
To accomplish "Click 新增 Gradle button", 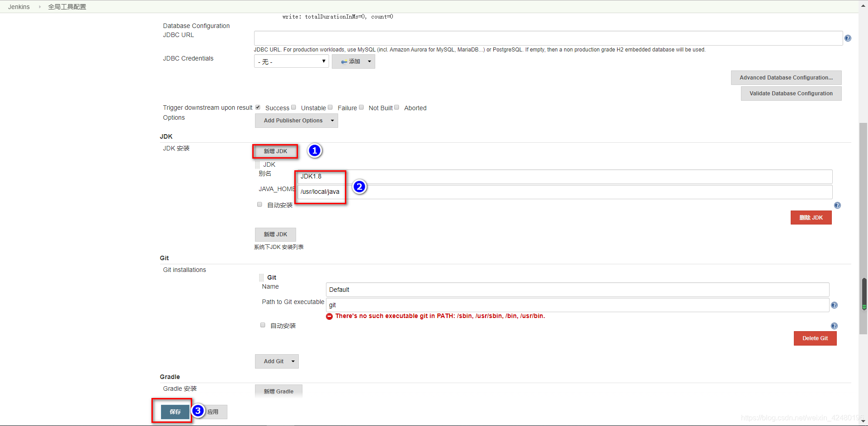I will (278, 391).
